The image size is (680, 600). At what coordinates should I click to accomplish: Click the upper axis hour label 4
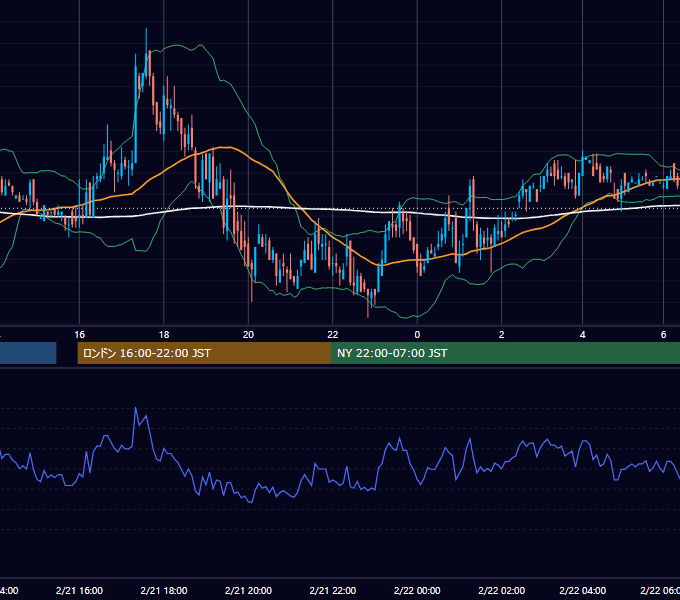582,335
